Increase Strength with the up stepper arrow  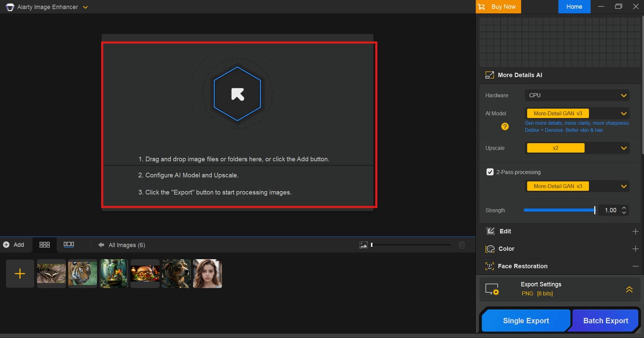624,208
